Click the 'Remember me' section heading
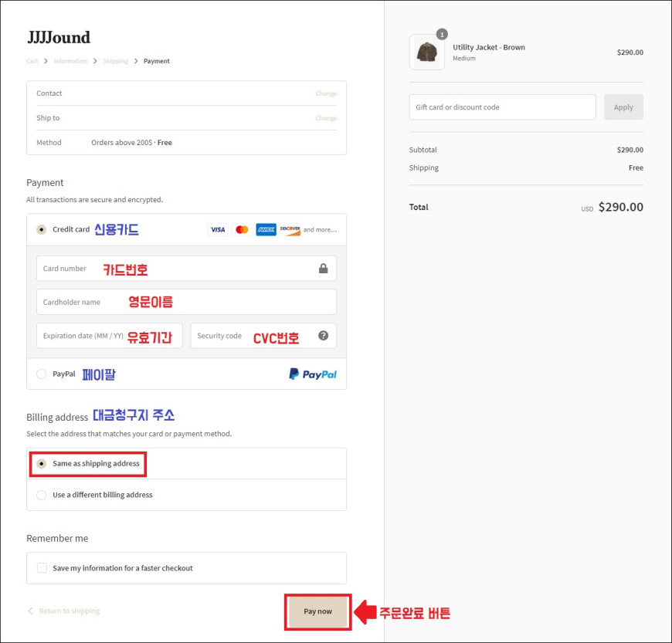The image size is (672, 643). pyautogui.click(x=57, y=539)
